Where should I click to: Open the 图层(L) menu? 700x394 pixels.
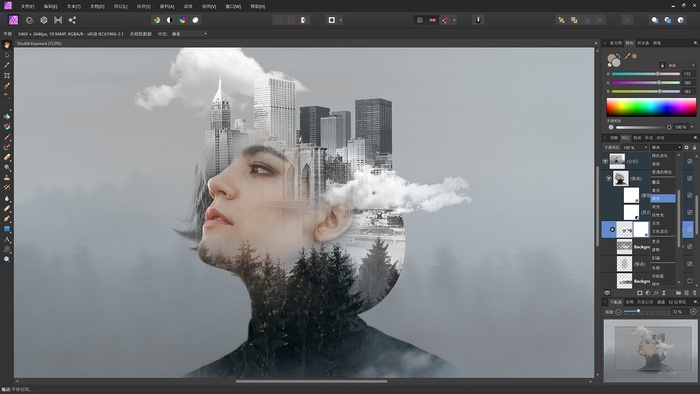[x=120, y=7]
